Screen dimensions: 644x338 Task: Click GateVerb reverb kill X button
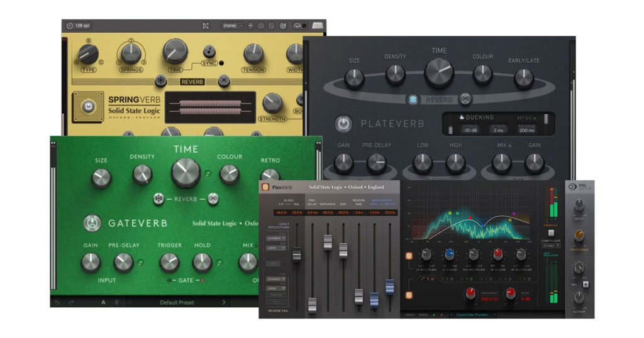tap(213, 199)
